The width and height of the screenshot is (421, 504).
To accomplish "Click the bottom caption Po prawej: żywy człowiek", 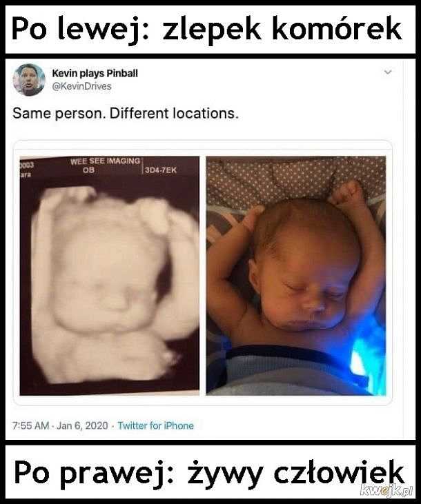I will [x=208, y=474].
